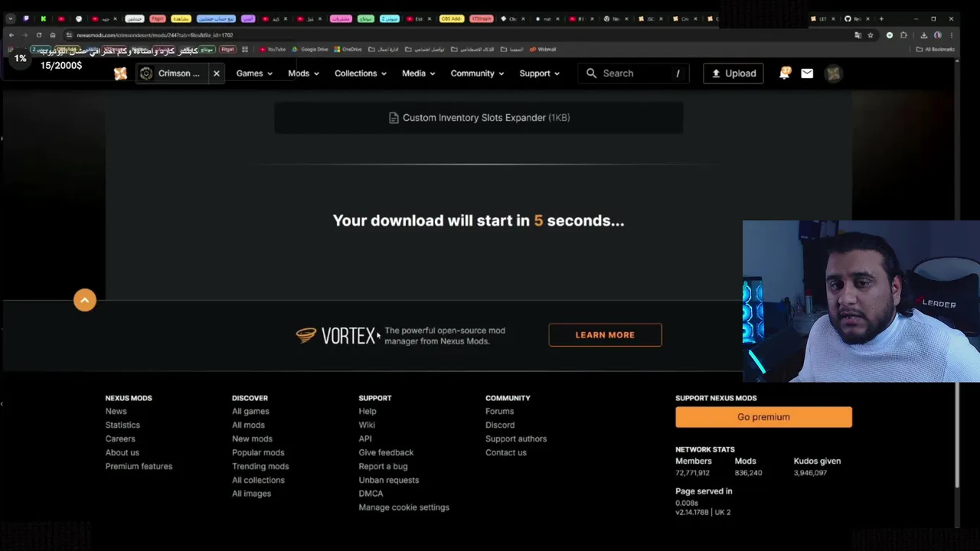Open the News footer link
The height and width of the screenshot is (551, 980).
pos(116,412)
